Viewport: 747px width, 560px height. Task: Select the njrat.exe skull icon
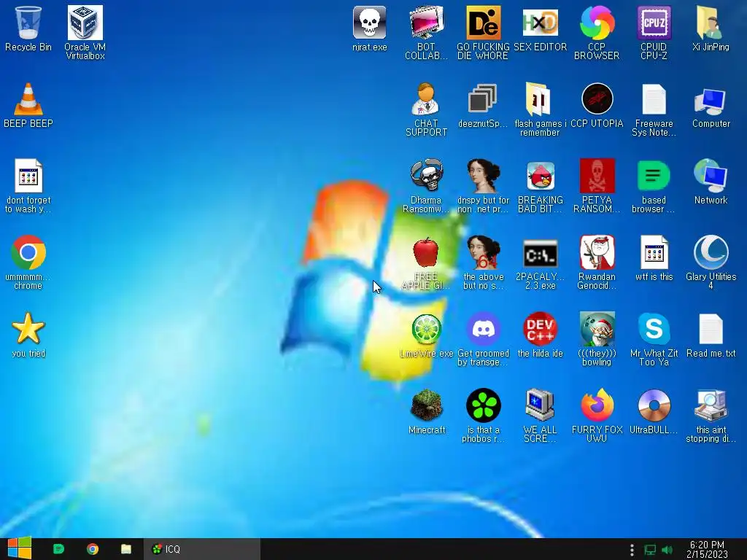369,23
